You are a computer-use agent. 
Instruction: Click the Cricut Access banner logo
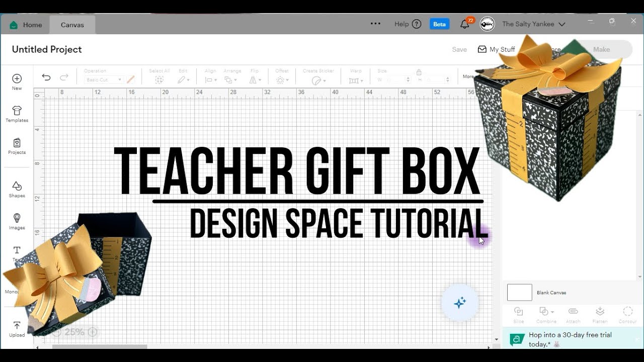(517, 340)
